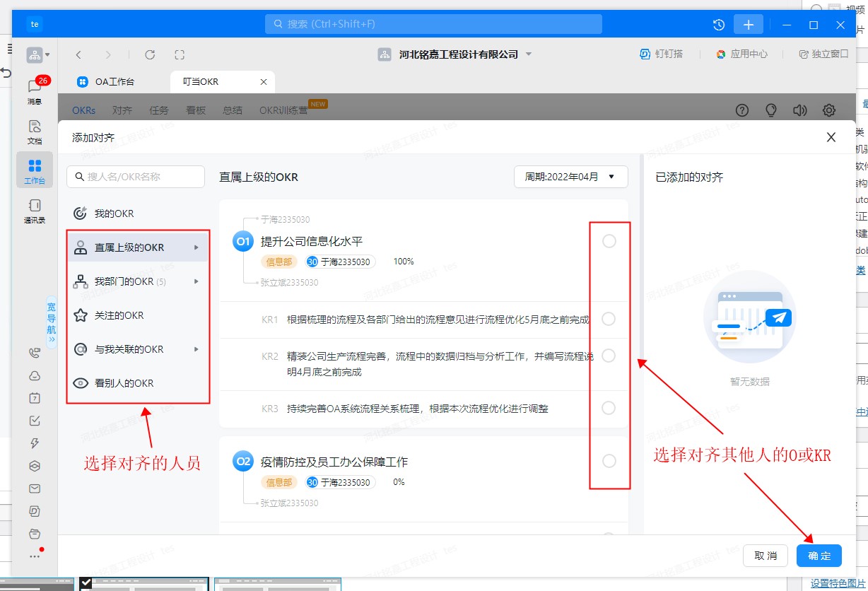
Task: Expand 我部门的OKR submenu arrow
Action: click(197, 281)
